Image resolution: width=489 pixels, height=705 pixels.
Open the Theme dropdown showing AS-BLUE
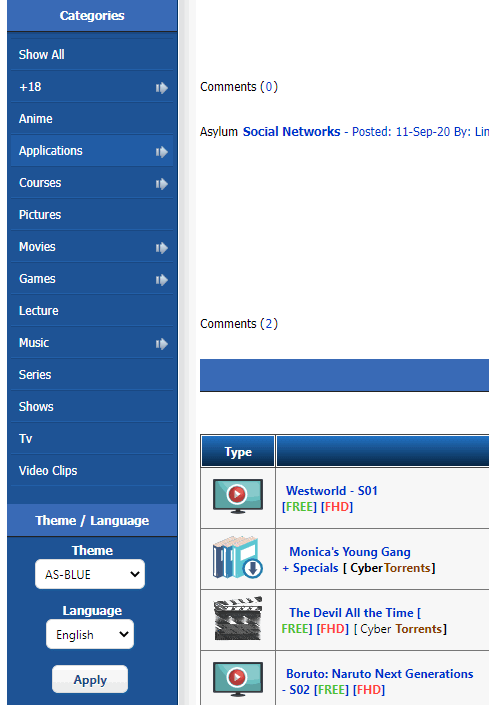pyautogui.click(x=90, y=574)
